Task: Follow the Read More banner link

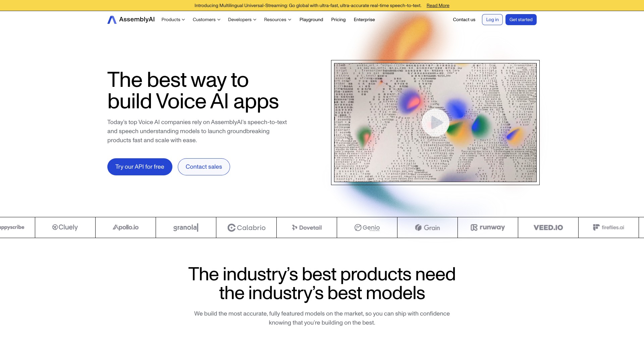Action: click(438, 5)
